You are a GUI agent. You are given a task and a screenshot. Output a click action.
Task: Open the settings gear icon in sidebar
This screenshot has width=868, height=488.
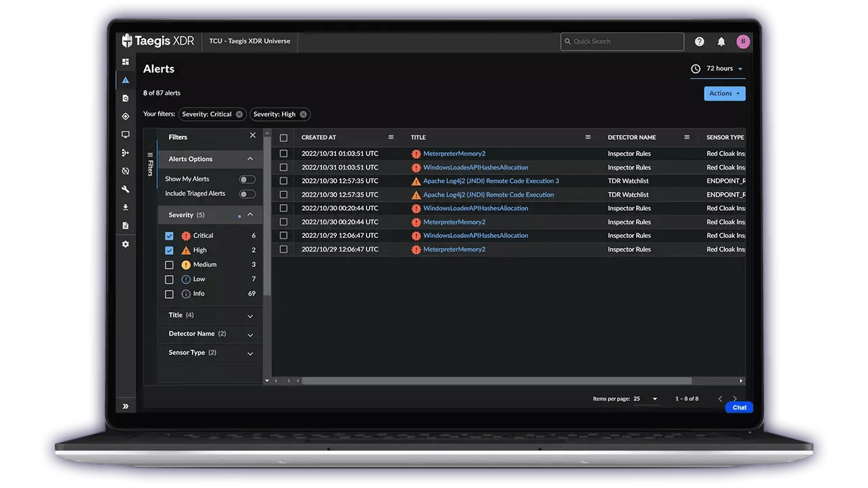pos(125,244)
